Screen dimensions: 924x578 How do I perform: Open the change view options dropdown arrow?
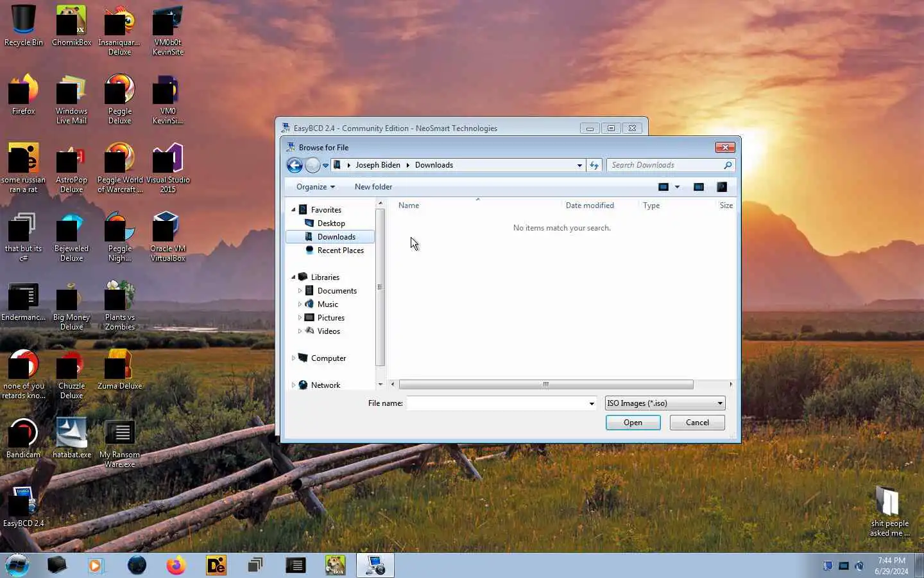click(x=677, y=187)
